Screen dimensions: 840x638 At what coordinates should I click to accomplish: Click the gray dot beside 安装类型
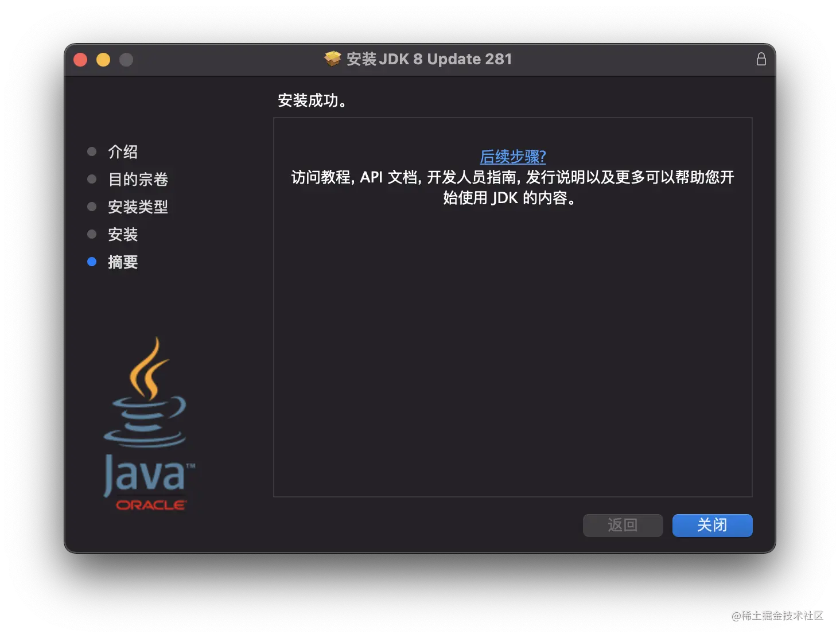[92, 207]
